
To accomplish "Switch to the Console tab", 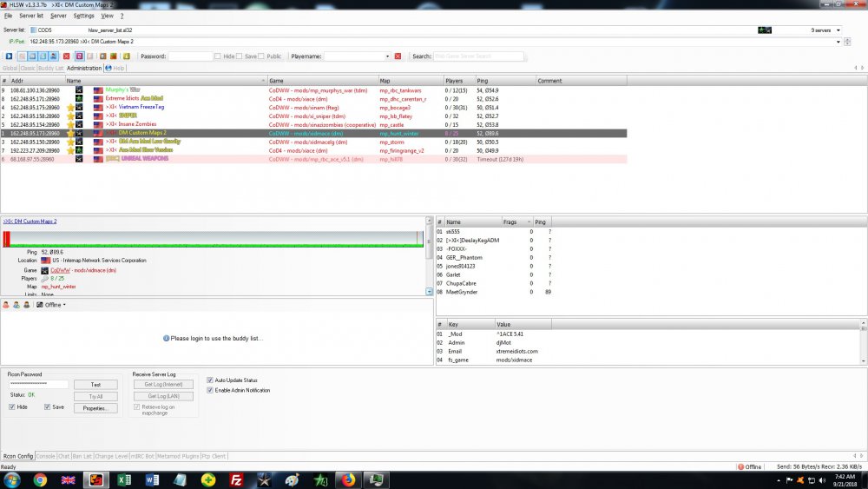I will tap(45, 456).
